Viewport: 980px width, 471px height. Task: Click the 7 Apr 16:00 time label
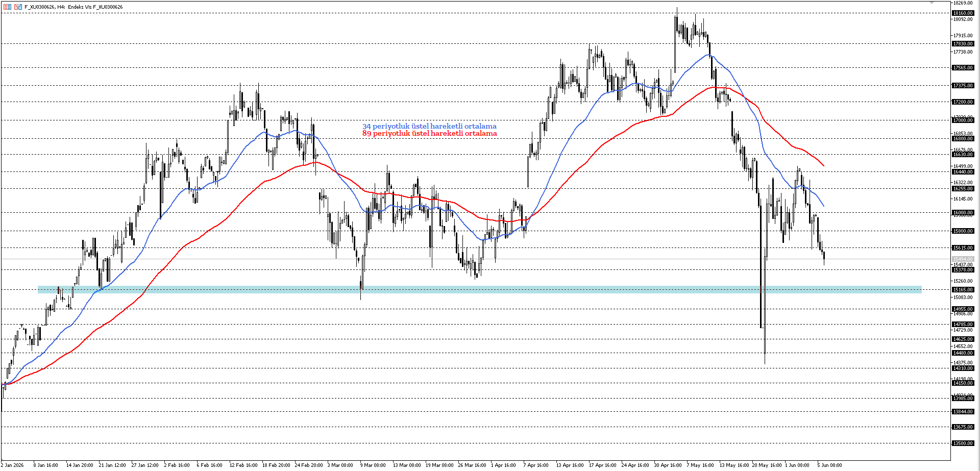tap(536, 465)
